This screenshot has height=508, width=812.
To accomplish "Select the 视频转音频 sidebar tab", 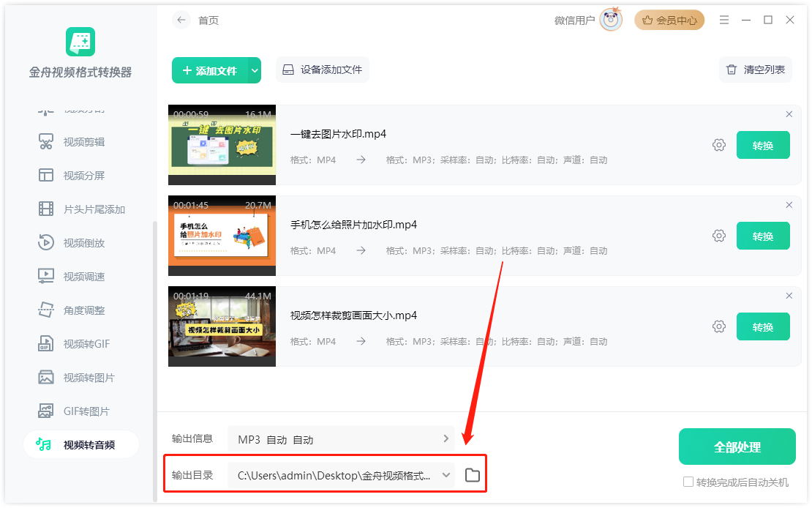I will pyautogui.click(x=80, y=444).
